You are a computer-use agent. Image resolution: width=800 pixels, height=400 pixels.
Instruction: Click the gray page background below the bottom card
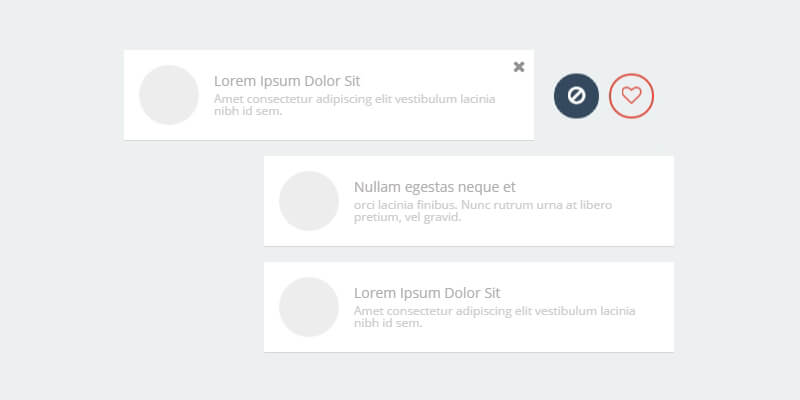[468, 376]
